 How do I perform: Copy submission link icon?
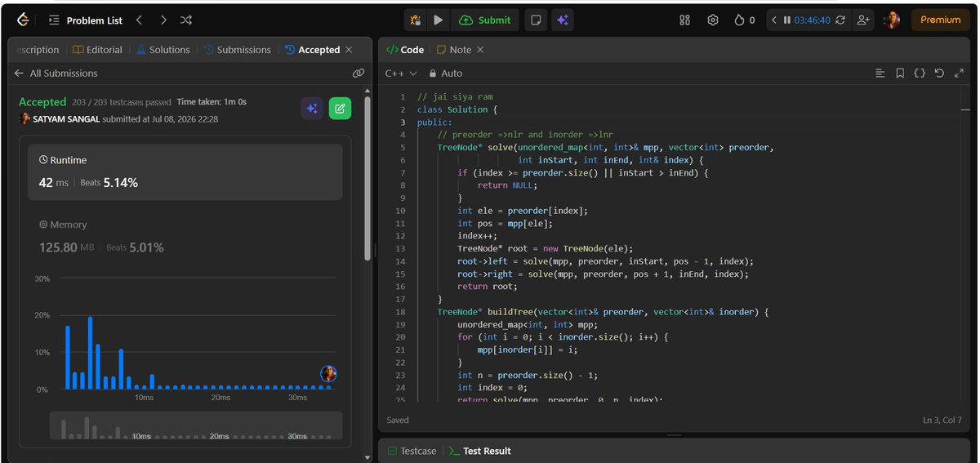tap(359, 73)
